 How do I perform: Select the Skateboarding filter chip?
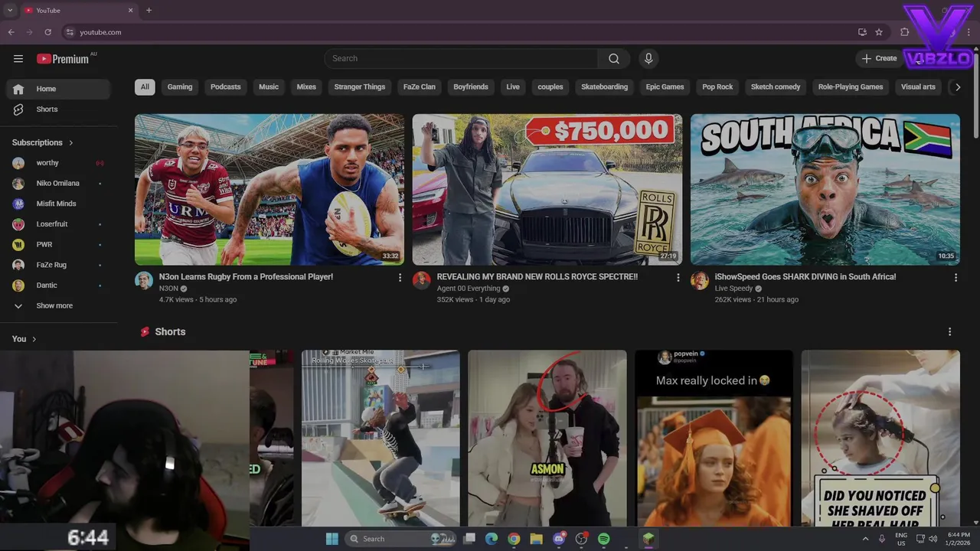pyautogui.click(x=605, y=87)
